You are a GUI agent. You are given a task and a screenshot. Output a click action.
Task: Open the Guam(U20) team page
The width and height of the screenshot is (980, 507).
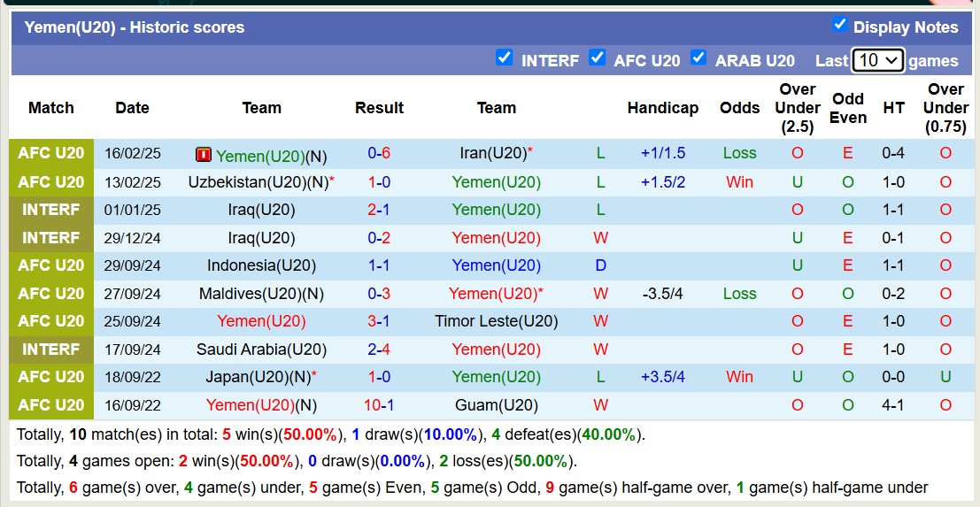pos(496,405)
